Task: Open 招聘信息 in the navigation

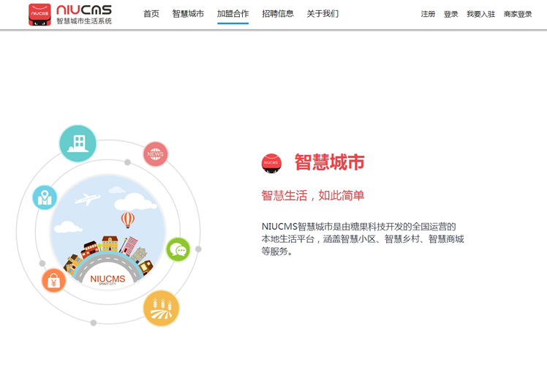Action: [278, 14]
